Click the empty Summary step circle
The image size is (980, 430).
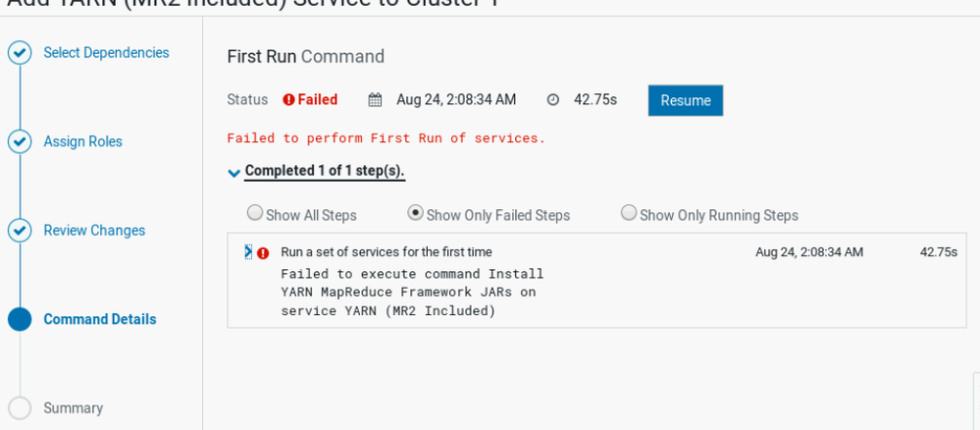[20, 408]
